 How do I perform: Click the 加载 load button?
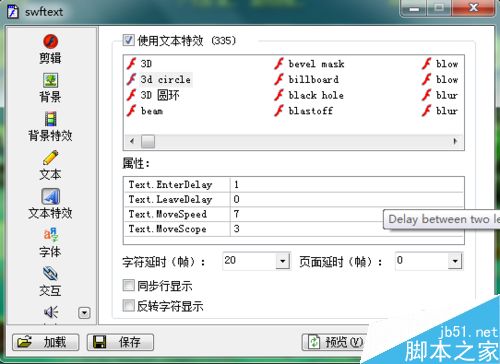tap(46, 342)
